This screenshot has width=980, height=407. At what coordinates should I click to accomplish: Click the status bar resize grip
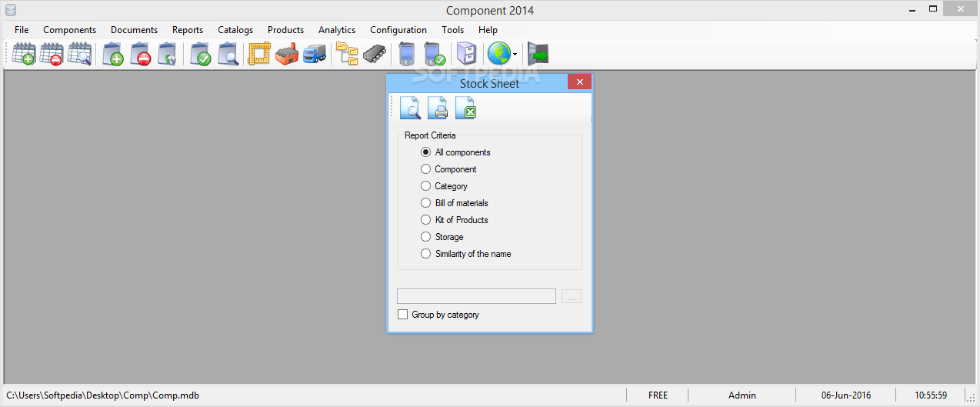coord(972,397)
